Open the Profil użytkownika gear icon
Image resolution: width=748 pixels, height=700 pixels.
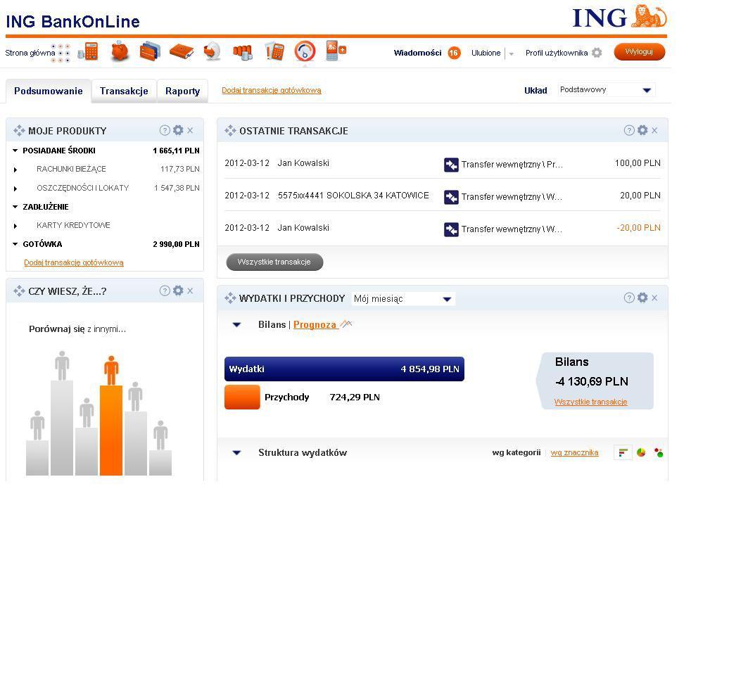[x=597, y=53]
